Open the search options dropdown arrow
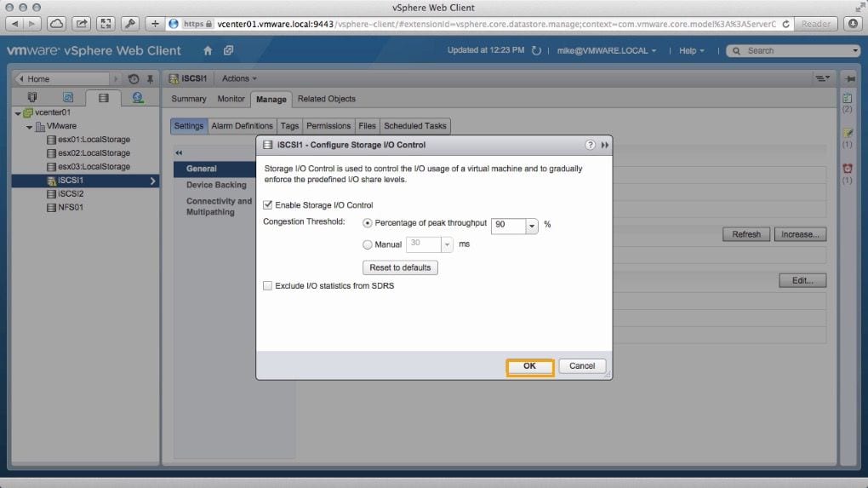Viewport: 868px width, 488px height. pyautogui.click(x=855, y=50)
